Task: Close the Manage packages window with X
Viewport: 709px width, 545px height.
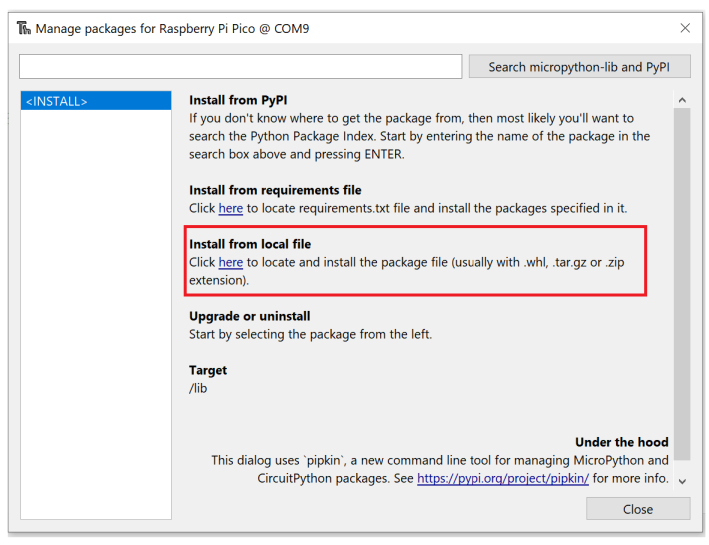Action: [x=685, y=28]
